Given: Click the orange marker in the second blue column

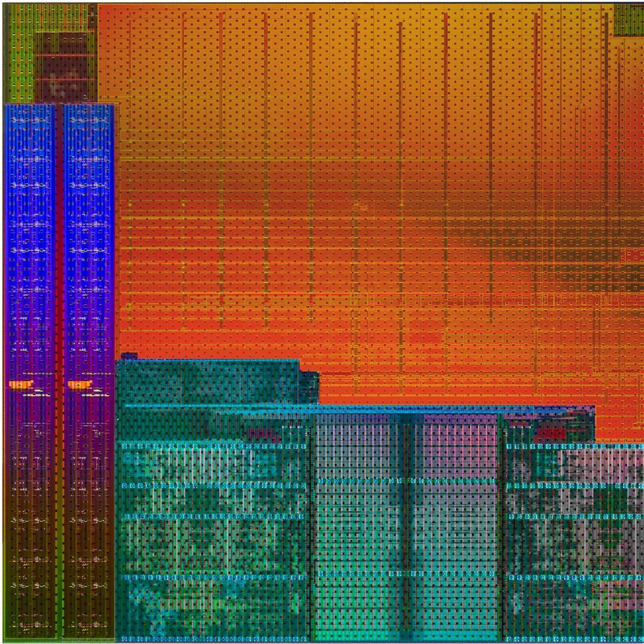Looking at the screenshot, I should pos(80,384).
